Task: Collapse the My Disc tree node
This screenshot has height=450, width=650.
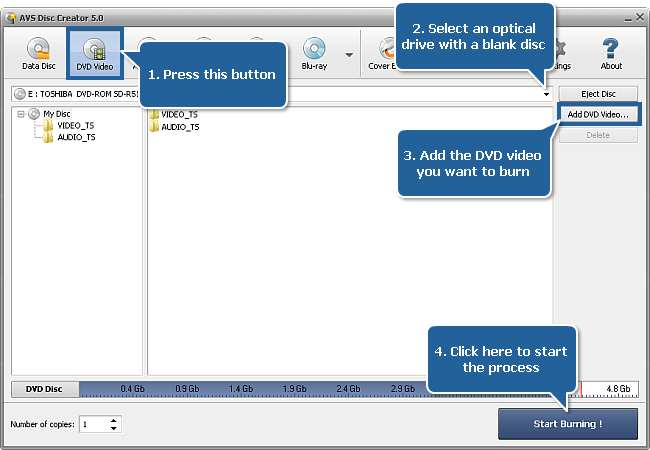Action: 21,114
